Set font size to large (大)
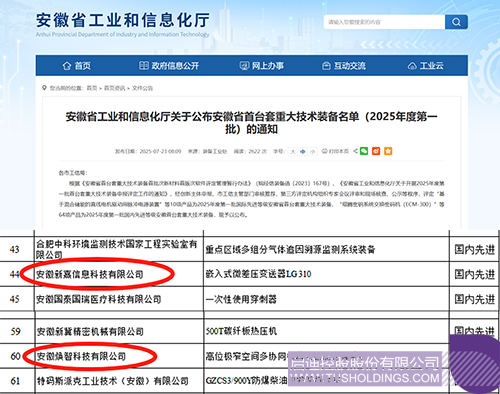500x394 pixels. point(293,151)
